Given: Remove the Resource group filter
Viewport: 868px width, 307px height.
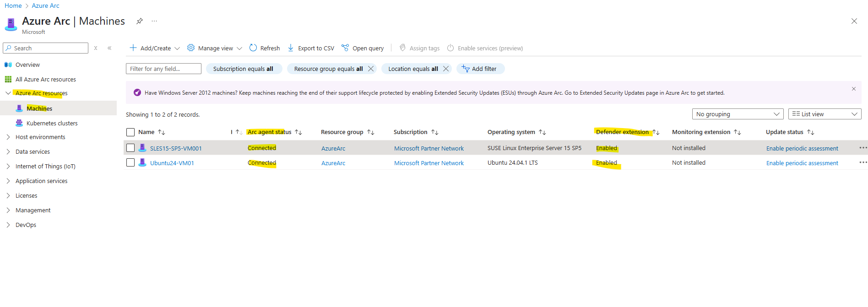Looking at the screenshot, I should click(371, 69).
